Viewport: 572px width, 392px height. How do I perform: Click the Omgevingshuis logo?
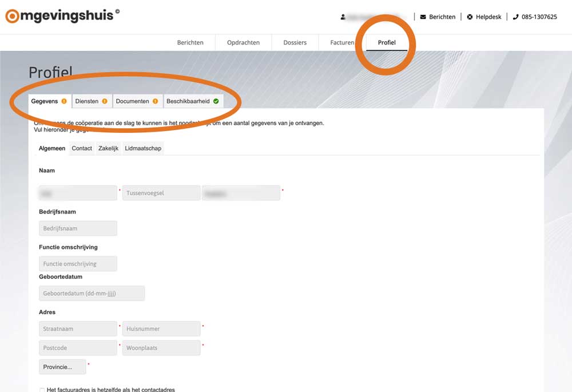62,15
